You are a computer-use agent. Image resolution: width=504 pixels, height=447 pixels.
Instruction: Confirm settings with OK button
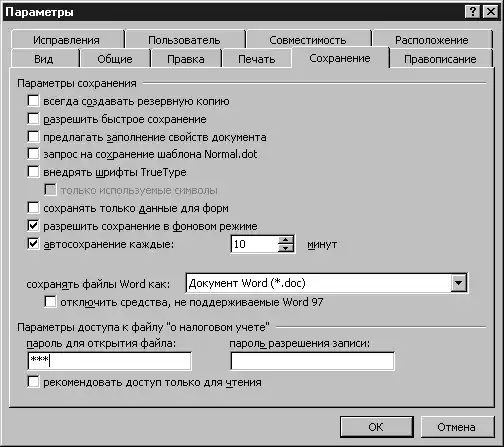[x=377, y=427]
